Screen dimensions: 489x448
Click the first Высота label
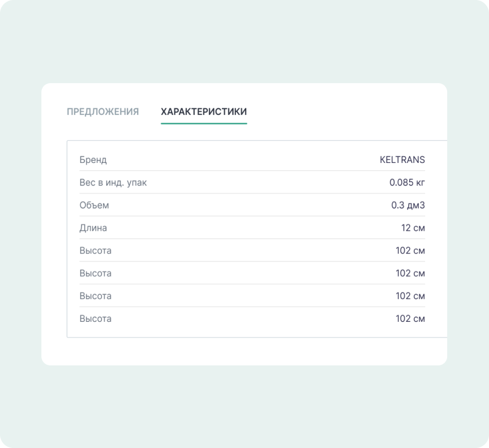pyautogui.click(x=96, y=251)
